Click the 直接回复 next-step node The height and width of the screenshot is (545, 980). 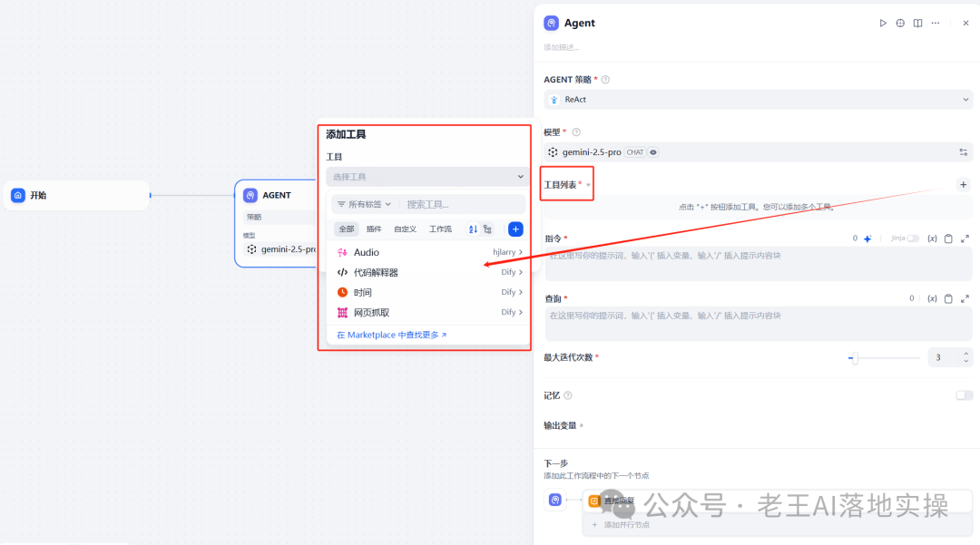tap(777, 501)
